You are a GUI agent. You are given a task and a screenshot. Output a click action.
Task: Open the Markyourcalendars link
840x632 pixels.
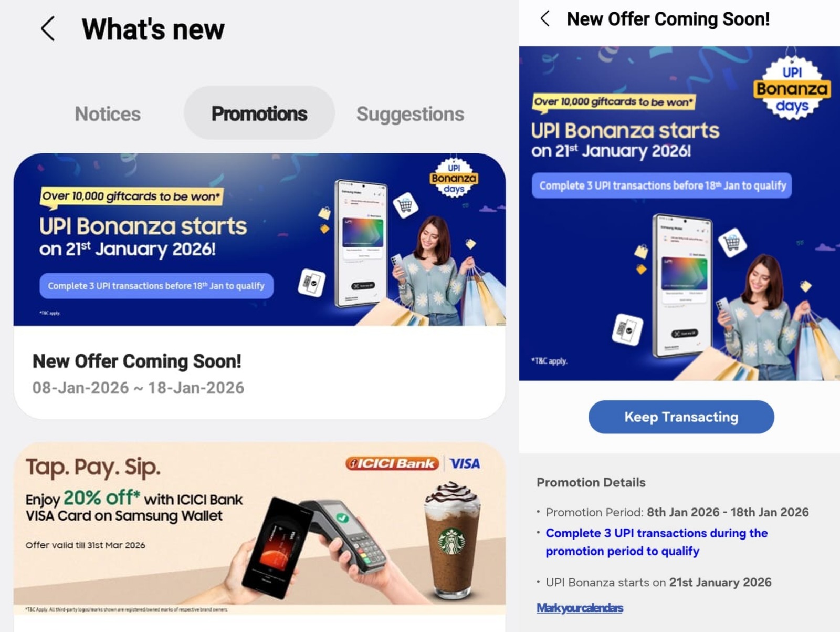580,608
